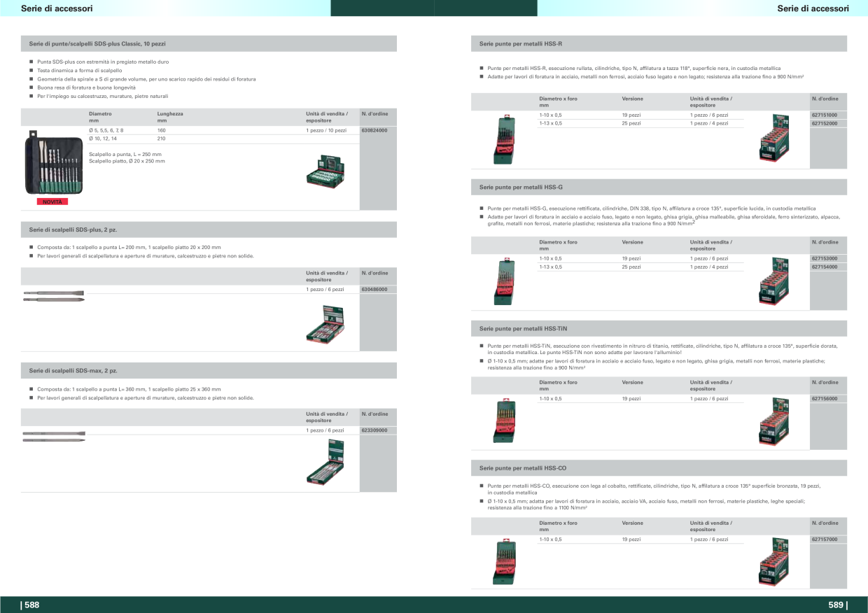The image size is (868, 613).
Task: Select order number 627153000
Action: click(825, 258)
